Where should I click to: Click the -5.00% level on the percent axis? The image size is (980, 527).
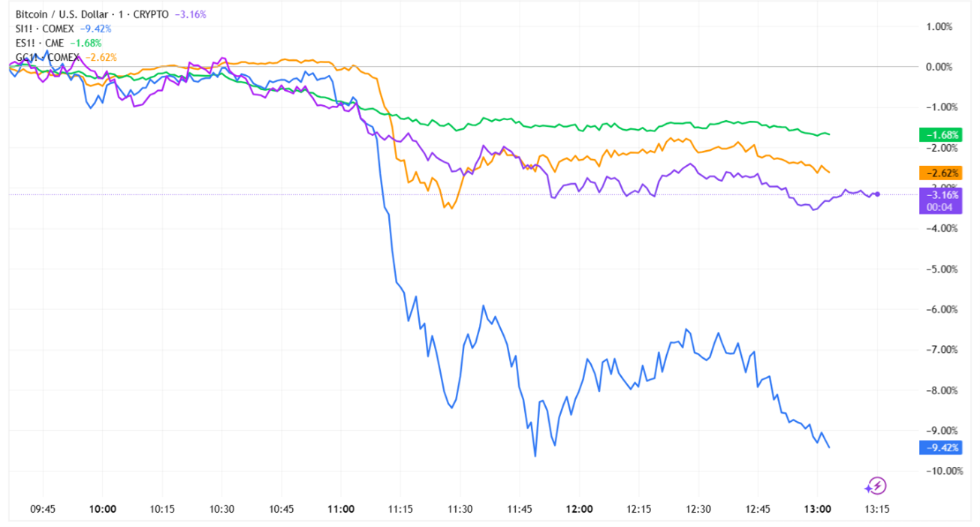(939, 269)
